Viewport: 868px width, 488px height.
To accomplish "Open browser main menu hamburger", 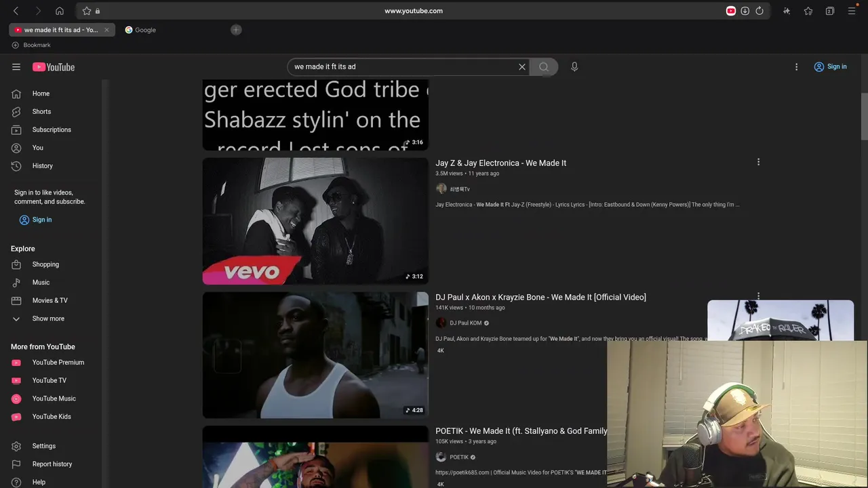I will click(x=852, y=11).
